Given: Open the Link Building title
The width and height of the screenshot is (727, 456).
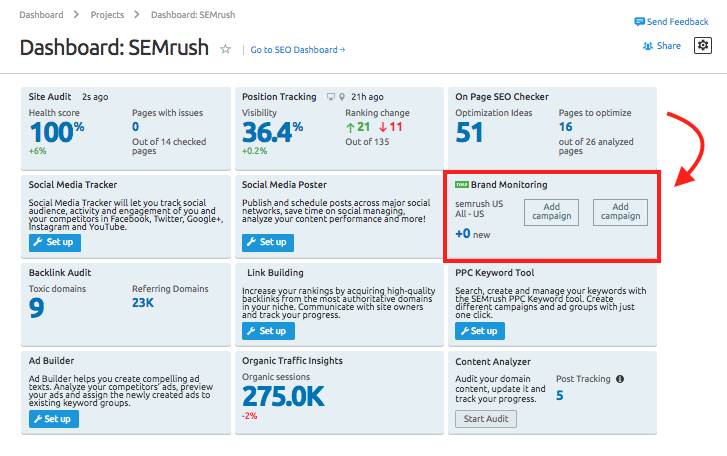Looking at the screenshot, I should pos(275,273).
